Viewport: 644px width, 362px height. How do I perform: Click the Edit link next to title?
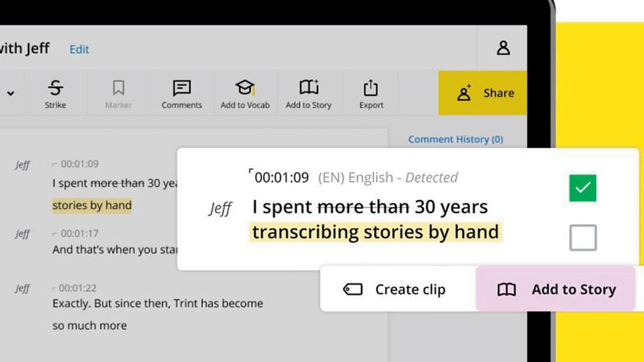pos(79,49)
